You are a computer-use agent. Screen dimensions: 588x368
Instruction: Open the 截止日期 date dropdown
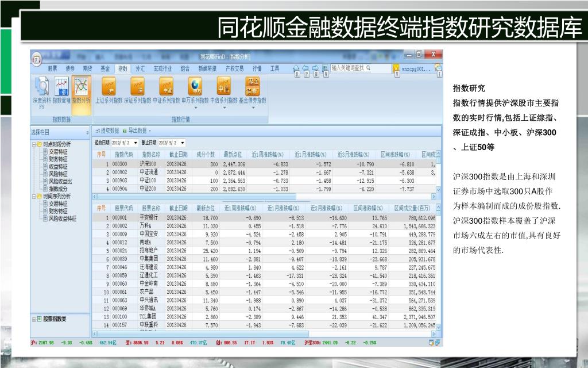pos(182,143)
